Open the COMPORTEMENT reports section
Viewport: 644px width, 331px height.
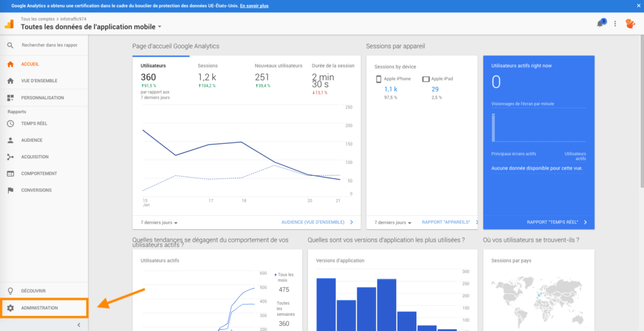click(x=39, y=173)
